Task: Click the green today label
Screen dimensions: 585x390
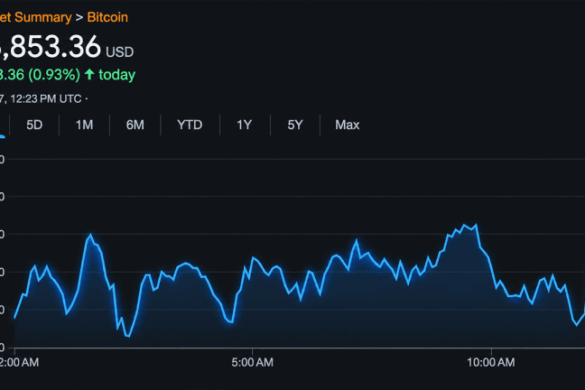Action: (x=117, y=75)
